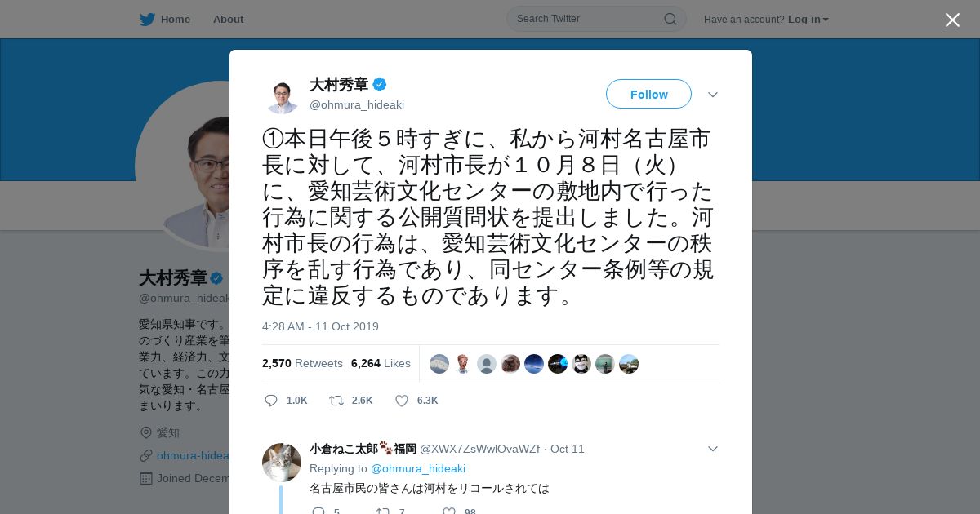Click the Twitter bird Home icon
This screenshot has width=980, height=514.
click(x=147, y=19)
